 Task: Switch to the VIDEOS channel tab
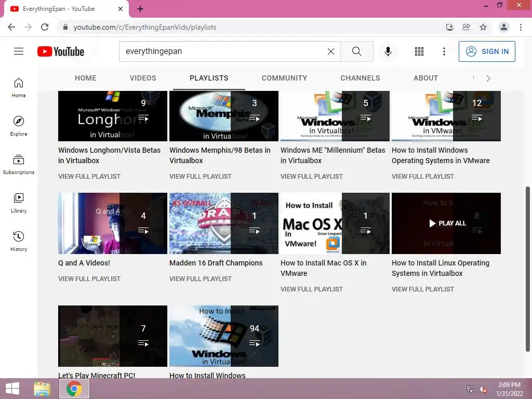pos(143,78)
